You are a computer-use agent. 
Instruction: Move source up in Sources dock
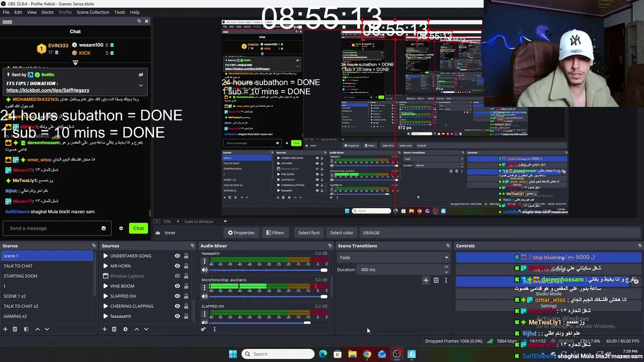pos(136,329)
